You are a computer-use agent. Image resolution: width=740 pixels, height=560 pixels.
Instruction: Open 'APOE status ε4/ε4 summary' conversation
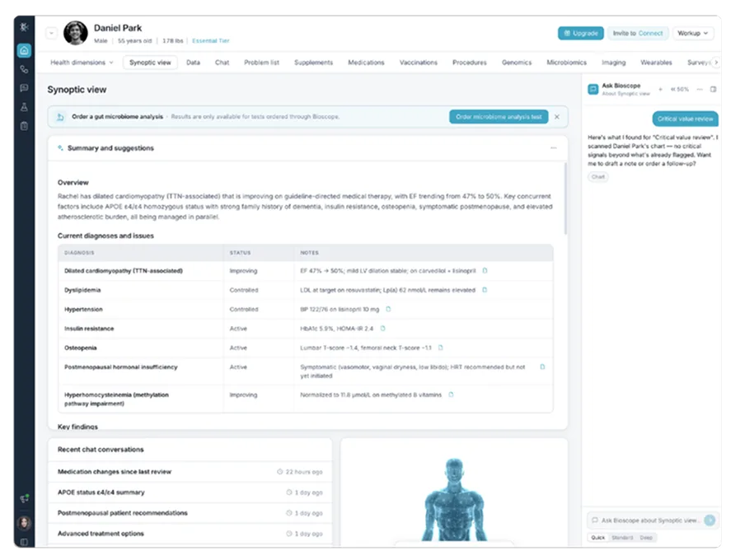click(190, 492)
